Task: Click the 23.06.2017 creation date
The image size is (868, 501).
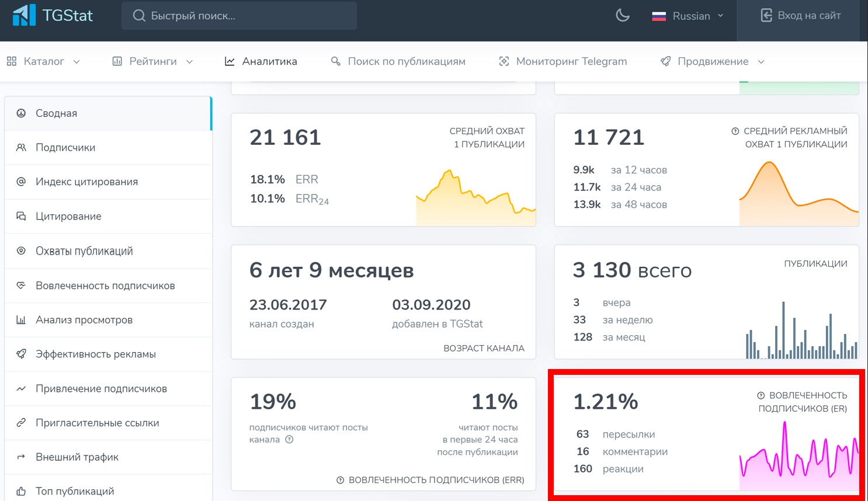Action: pos(288,305)
